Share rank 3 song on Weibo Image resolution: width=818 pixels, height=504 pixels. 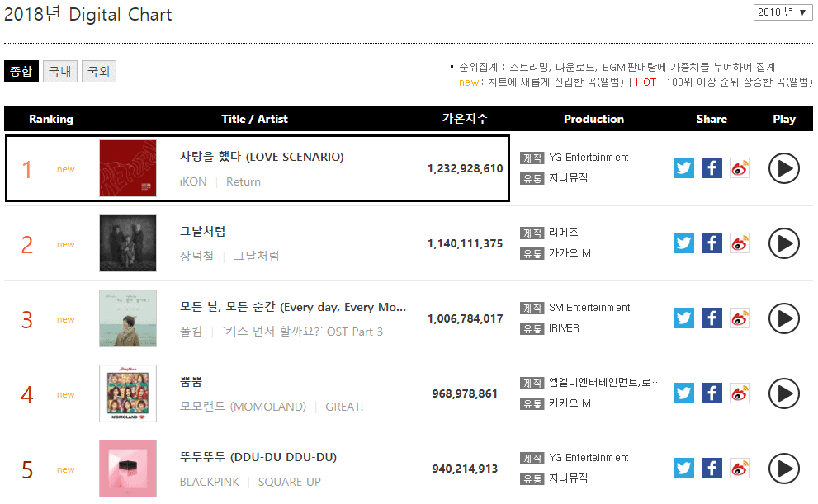click(740, 318)
